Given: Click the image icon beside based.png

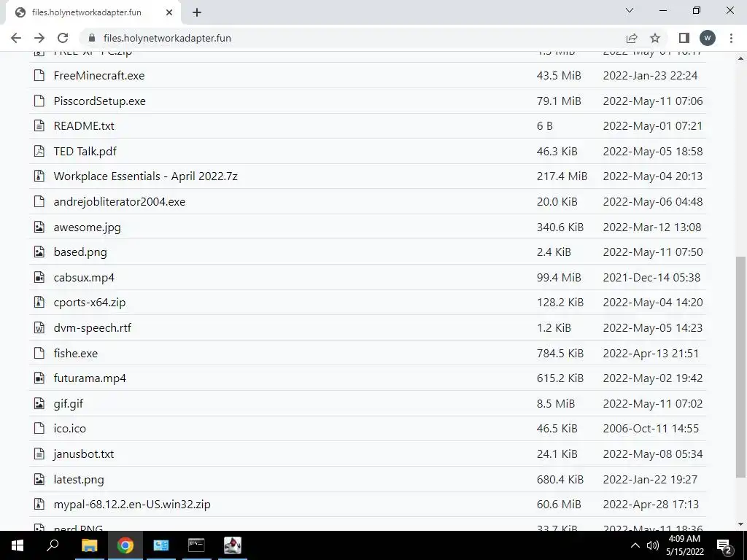Looking at the screenshot, I should click(x=39, y=252).
